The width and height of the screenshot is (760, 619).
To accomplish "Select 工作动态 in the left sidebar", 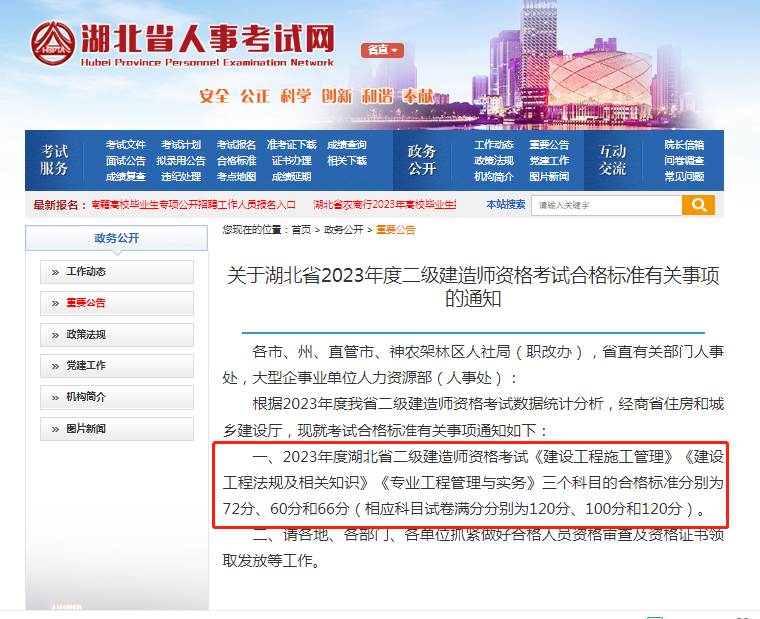I will (x=117, y=272).
